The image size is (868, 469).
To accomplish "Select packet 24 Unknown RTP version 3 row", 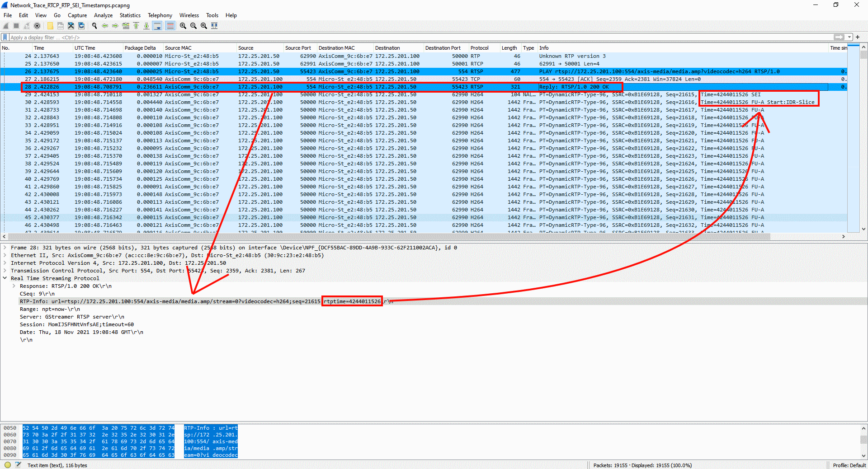I will (424, 56).
